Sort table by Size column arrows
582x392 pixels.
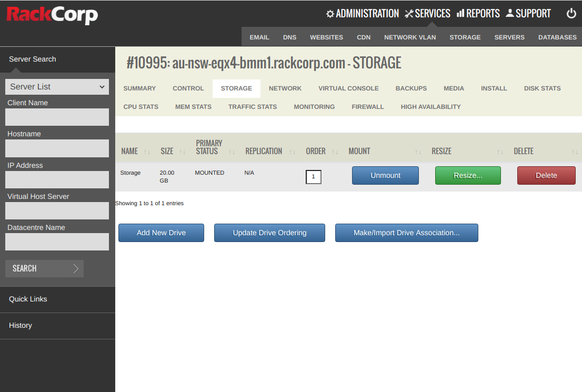(x=182, y=152)
